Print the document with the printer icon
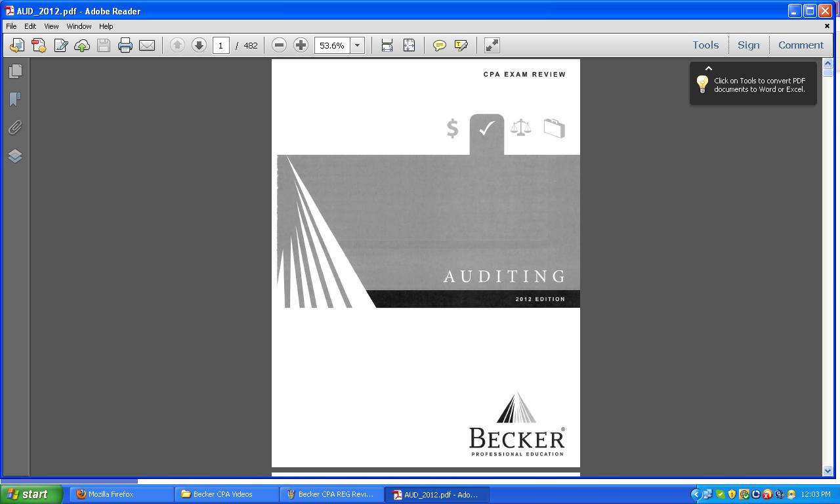 click(x=125, y=45)
